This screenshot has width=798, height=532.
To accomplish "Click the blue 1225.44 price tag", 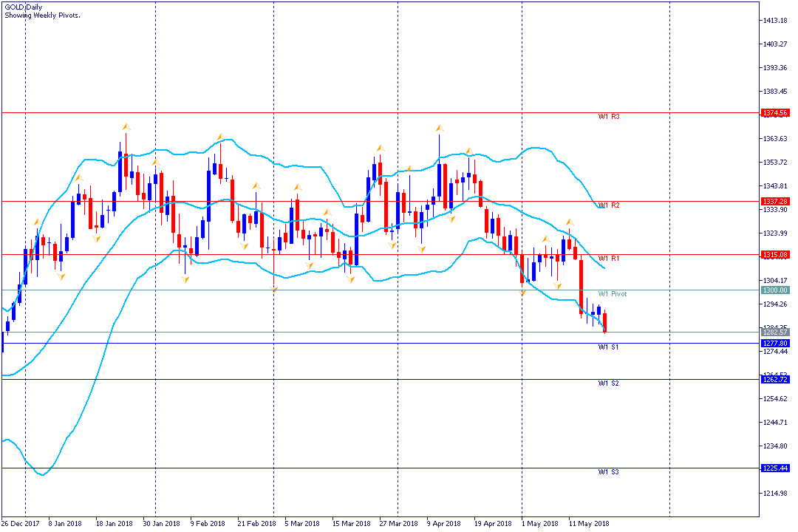I will click(775, 468).
